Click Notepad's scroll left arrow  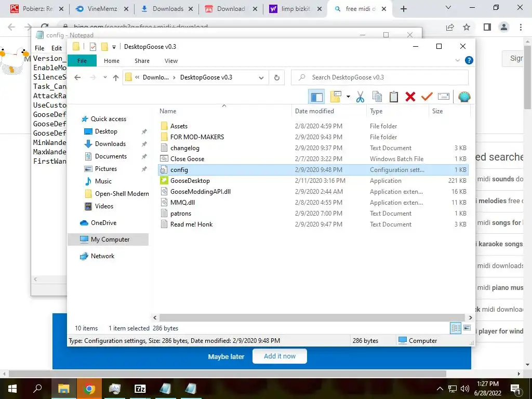(35, 279)
